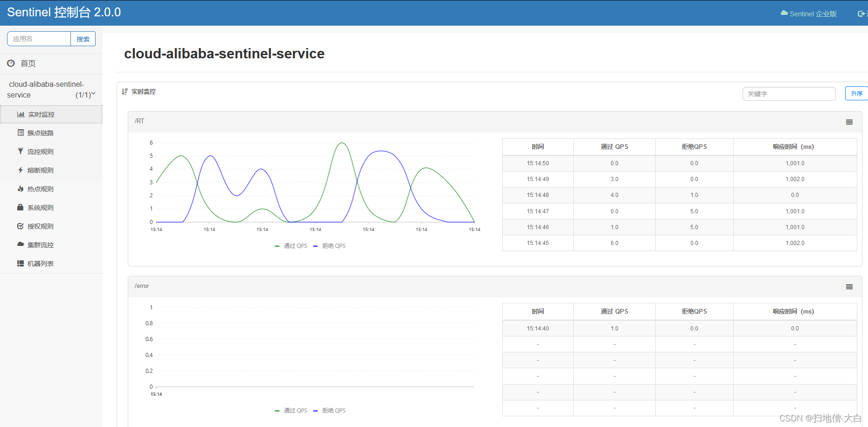Viewport: 868px width, 427px height.
Task: Collapse the cloud-alibaba-sentinel-service app chevron
Action: click(93, 94)
